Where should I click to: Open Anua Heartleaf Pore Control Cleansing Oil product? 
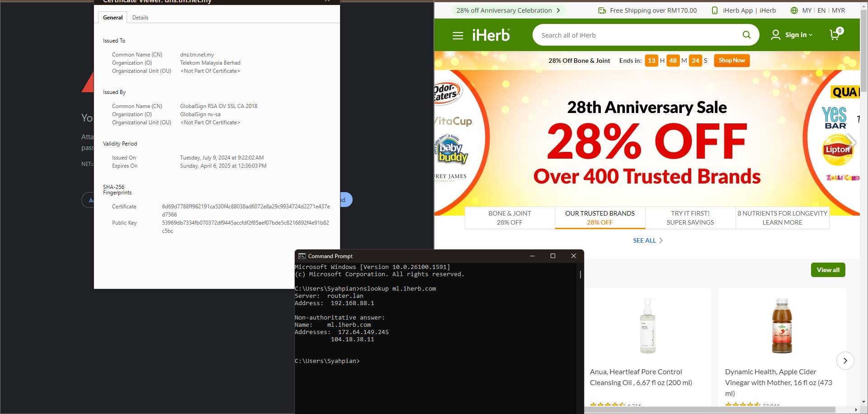coord(641,377)
